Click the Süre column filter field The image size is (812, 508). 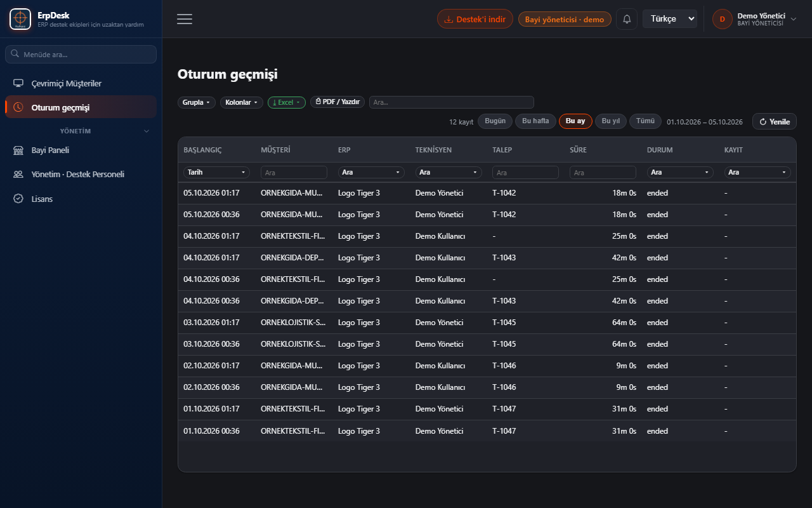pyautogui.click(x=603, y=172)
